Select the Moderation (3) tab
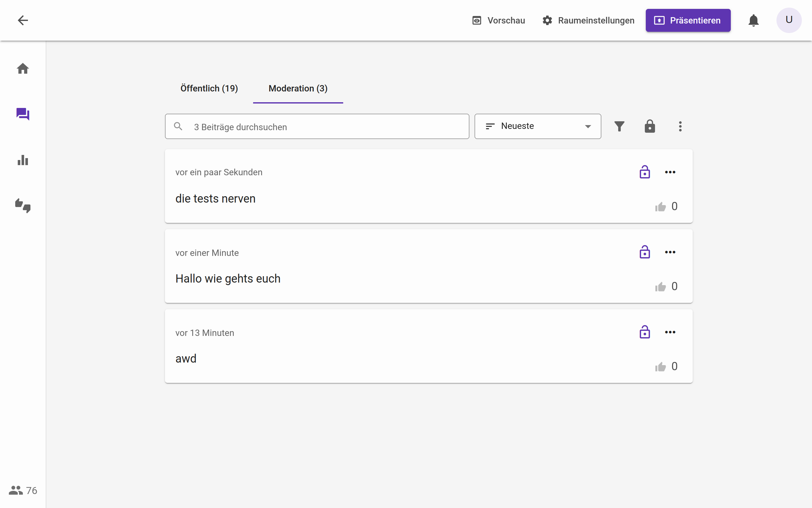Image resolution: width=812 pixels, height=508 pixels. coord(298,88)
